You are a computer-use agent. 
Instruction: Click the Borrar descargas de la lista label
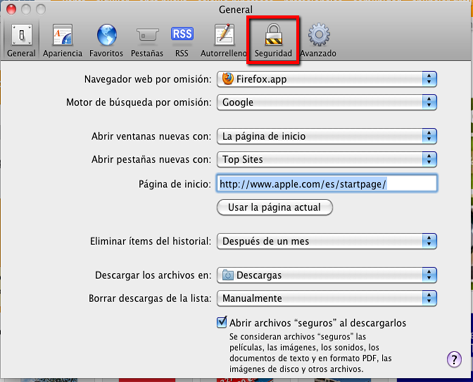tap(150, 298)
